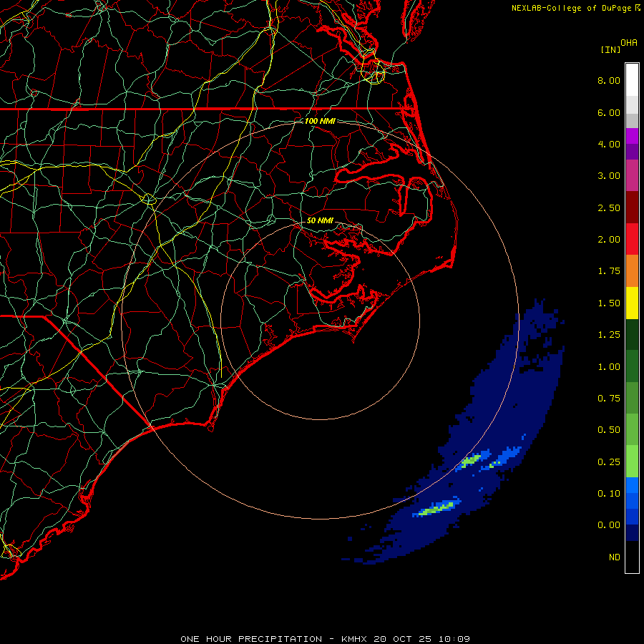Click the ONE HOUR PRECIPITATION title caption
The height and width of the screenshot is (644, 644).
point(325,639)
